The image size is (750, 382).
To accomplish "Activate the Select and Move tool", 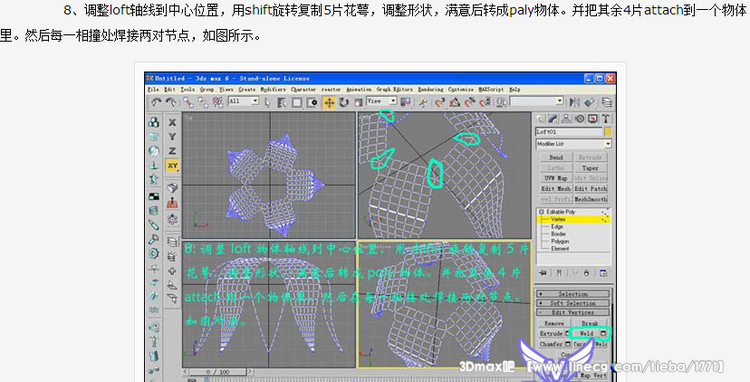I will (329, 102).
